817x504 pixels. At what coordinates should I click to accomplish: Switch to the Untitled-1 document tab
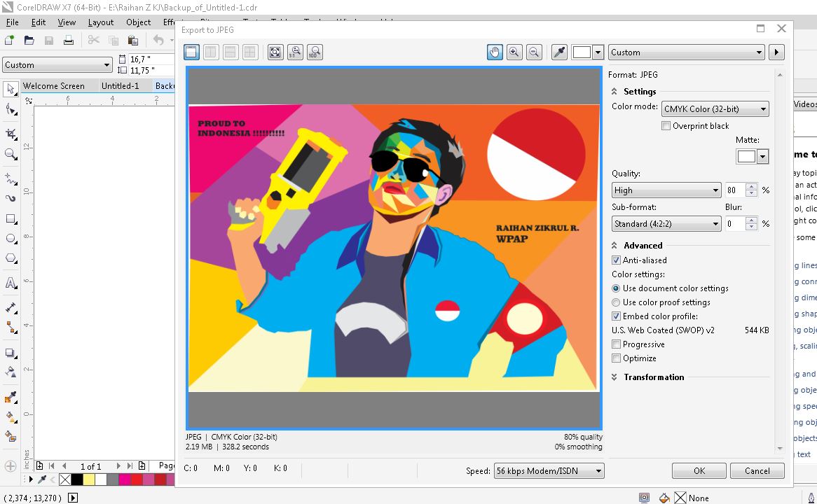point(121,85)
